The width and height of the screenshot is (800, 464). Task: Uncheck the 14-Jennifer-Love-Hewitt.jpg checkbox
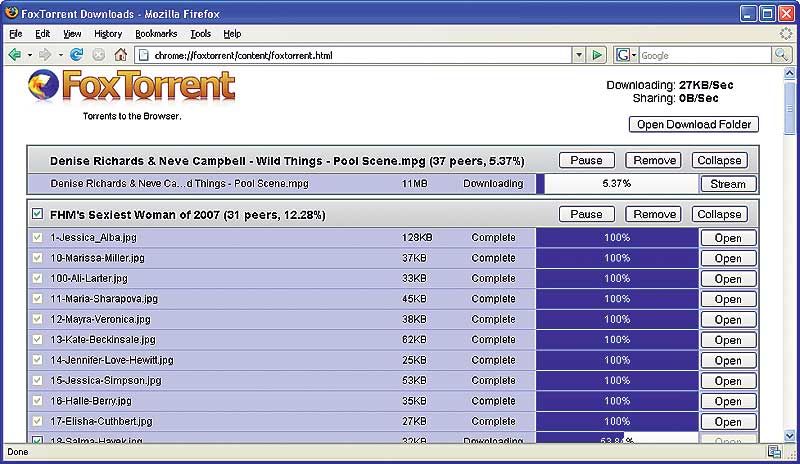pyautogui.click(x=37, y=360)
